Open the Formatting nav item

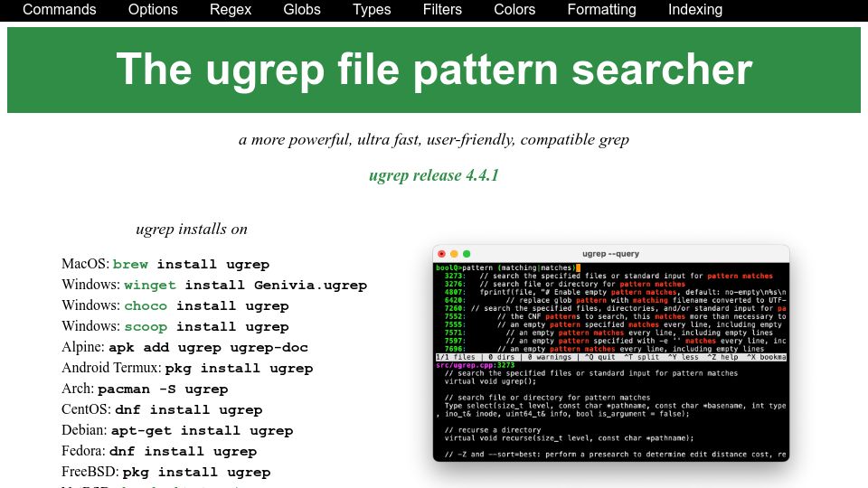coord(601,9)
